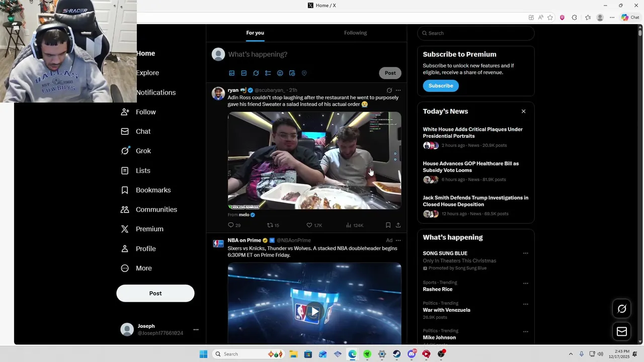Click the Subscribe button for Premium
The width and height of the screenshot is (644, 362).
pos(441,86)
